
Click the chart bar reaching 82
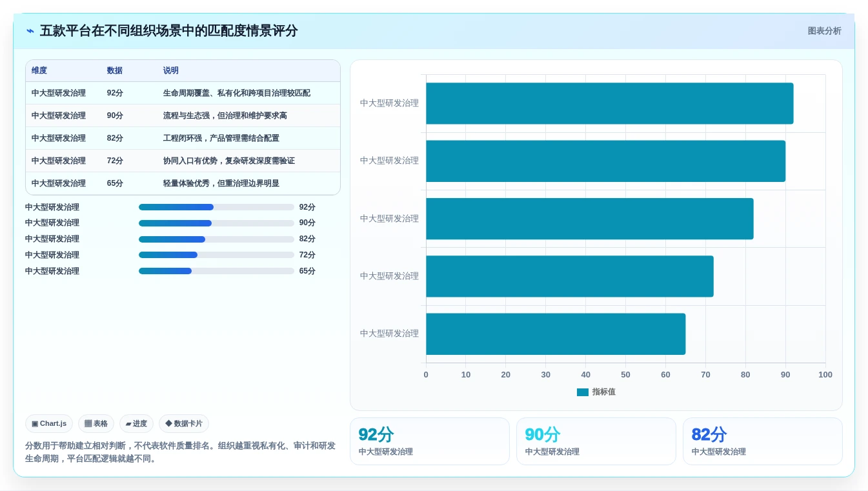click(590, 219)
